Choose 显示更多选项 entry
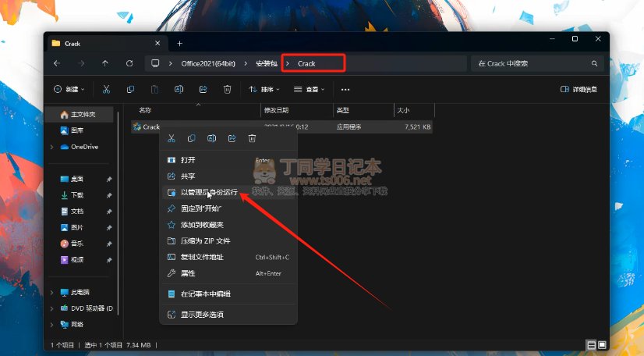 click(228, 315)
